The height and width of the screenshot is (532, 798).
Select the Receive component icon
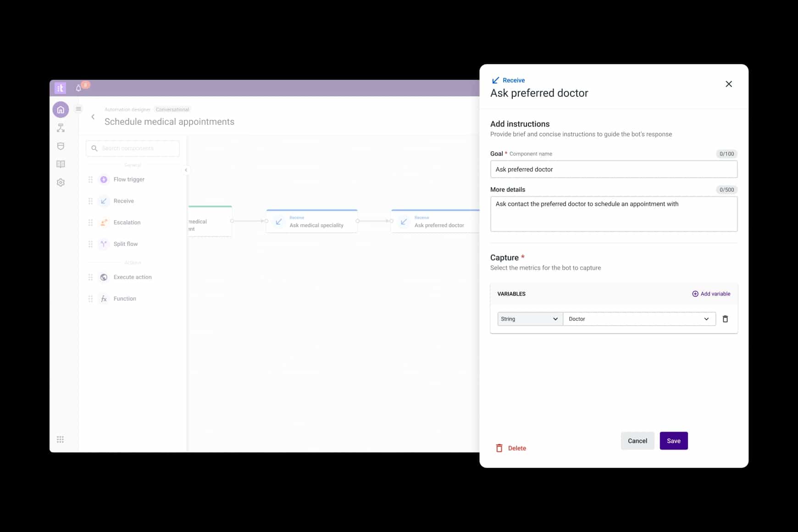103,201
